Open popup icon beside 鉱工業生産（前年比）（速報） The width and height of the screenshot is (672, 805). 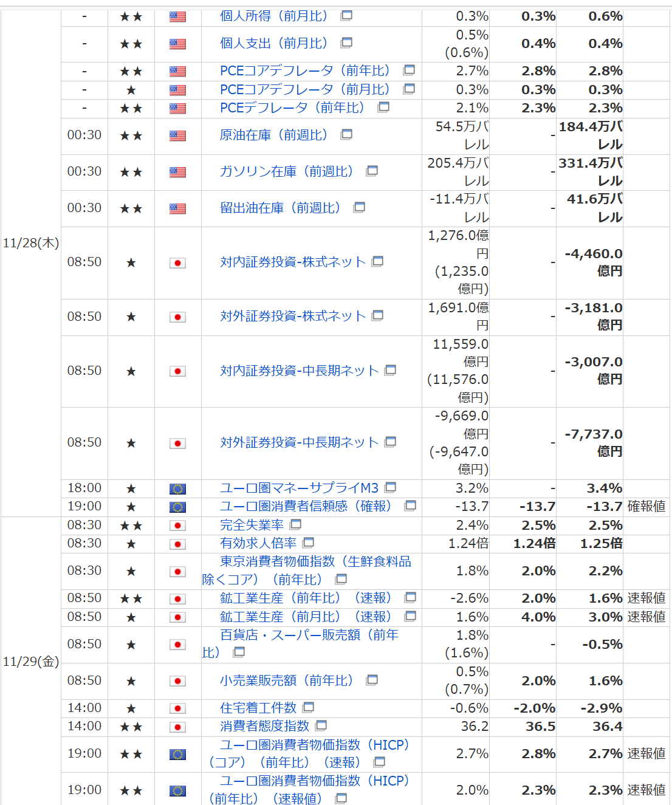pyautogui.click(x=410, y=597)
